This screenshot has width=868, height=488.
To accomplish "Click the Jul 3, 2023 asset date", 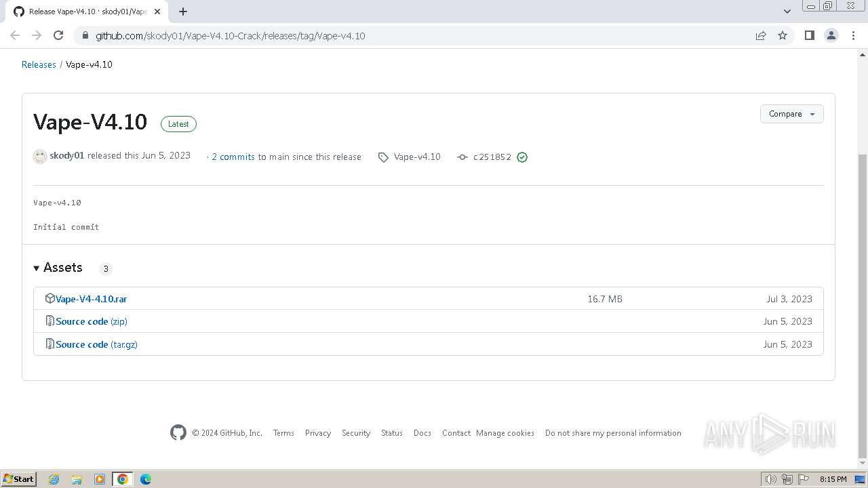I will click(x=789, y=299).
